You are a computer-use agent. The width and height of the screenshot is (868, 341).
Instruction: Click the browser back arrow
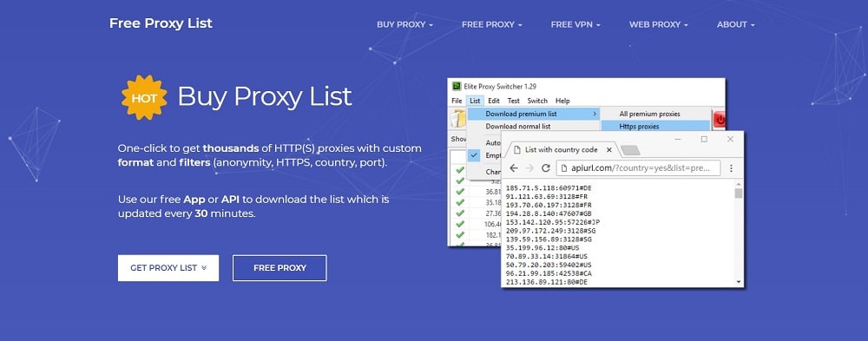(514, 167)
